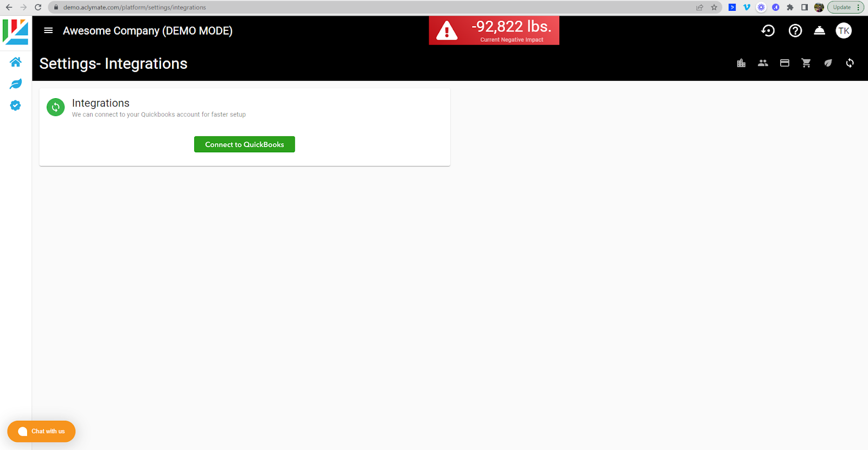Click Awesome Company (DEMO MODE) title
868x450 pixels.
148,31
